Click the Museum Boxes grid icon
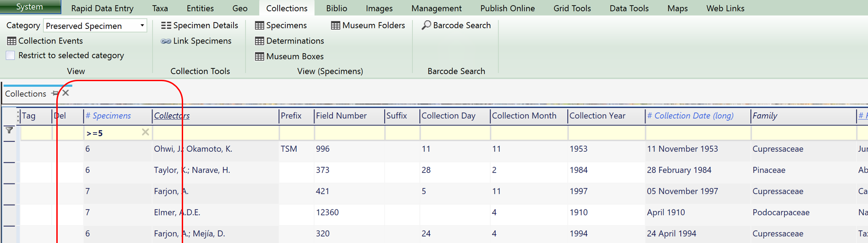Viewport: 868px width, 243px height. point(259,56)
